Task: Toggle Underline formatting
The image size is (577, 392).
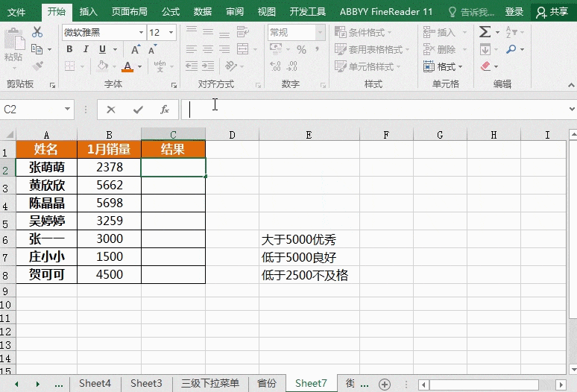Action: pyautogui.click(x=102, y=49)
